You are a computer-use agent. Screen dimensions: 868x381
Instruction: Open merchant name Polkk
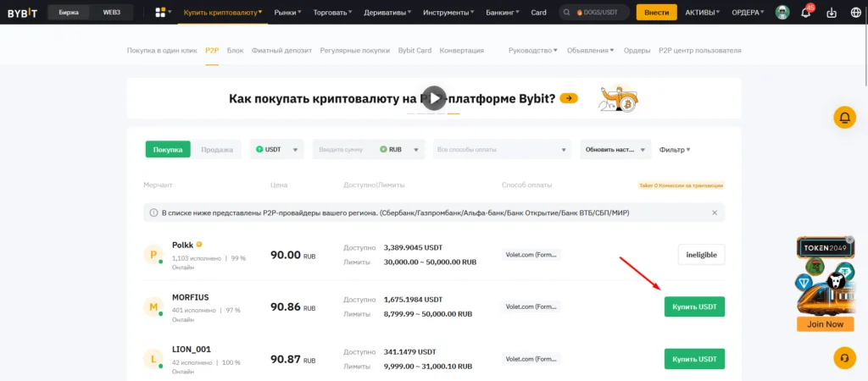(182, 245)
